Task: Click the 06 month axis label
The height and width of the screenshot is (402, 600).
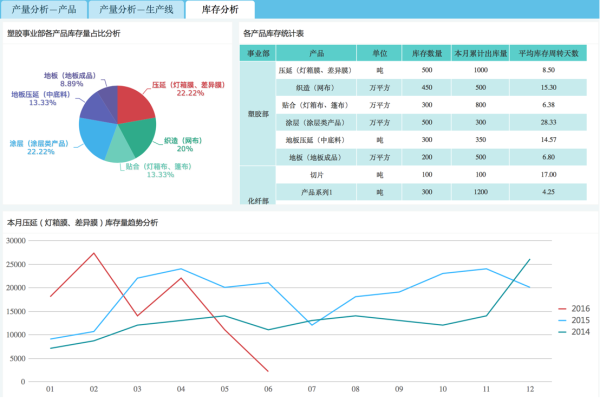Action: click(x=268, y=389)
